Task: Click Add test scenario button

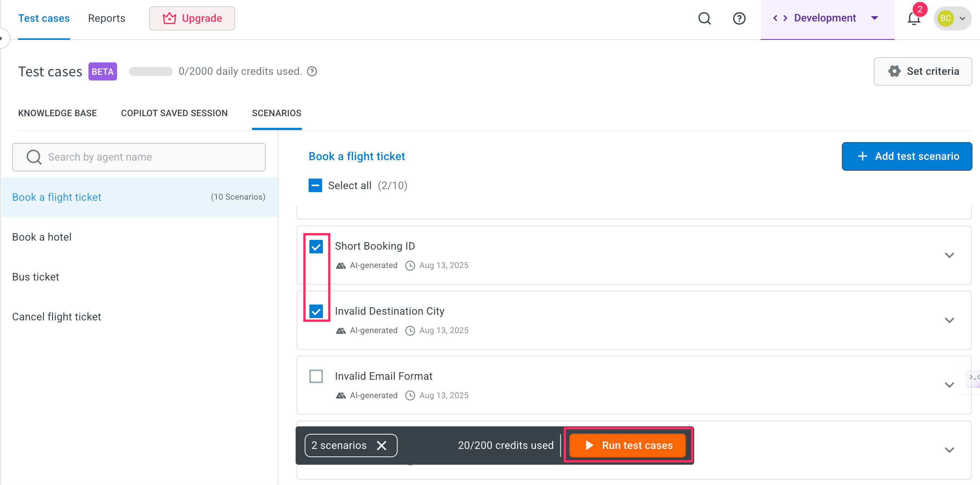Action: 907,156
